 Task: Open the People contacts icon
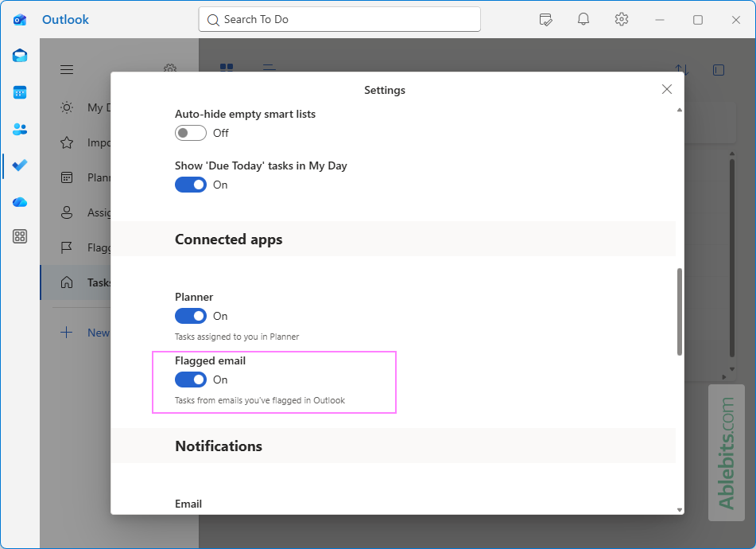click(x=20, y=129)
